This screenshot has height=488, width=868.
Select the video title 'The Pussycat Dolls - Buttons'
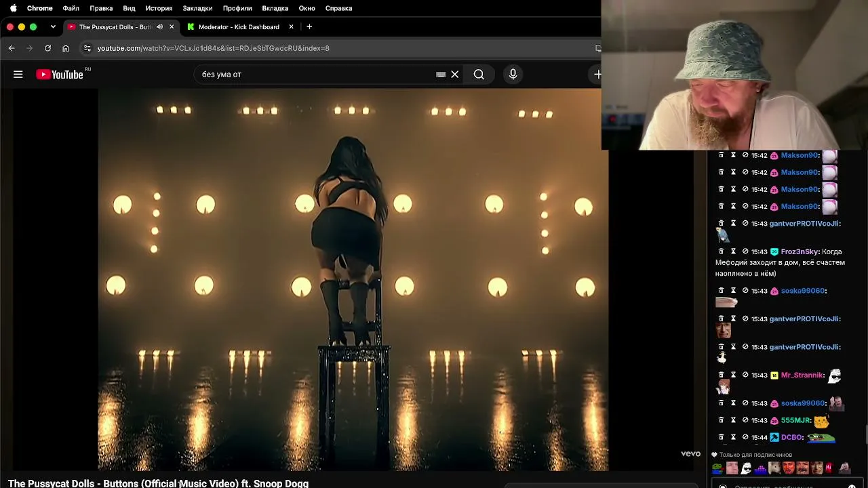pyautogui.click(x=73, y=483)
